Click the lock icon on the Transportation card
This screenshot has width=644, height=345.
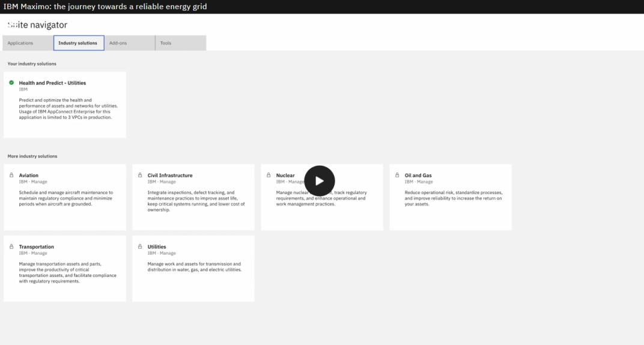coord(11,246)
